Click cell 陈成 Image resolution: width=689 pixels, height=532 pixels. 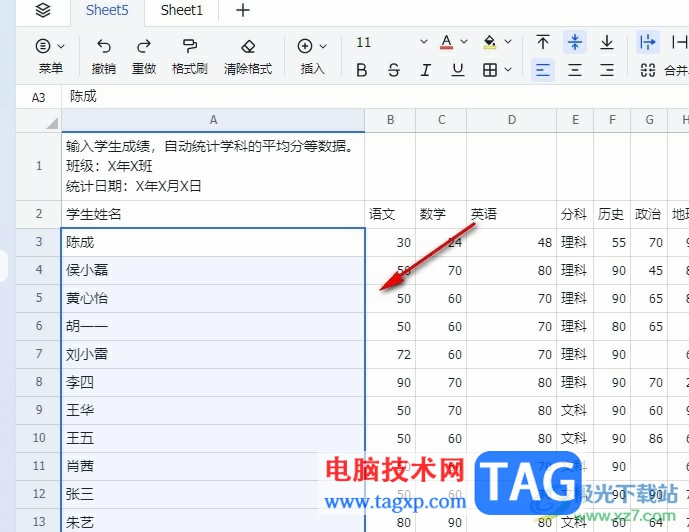213,242
